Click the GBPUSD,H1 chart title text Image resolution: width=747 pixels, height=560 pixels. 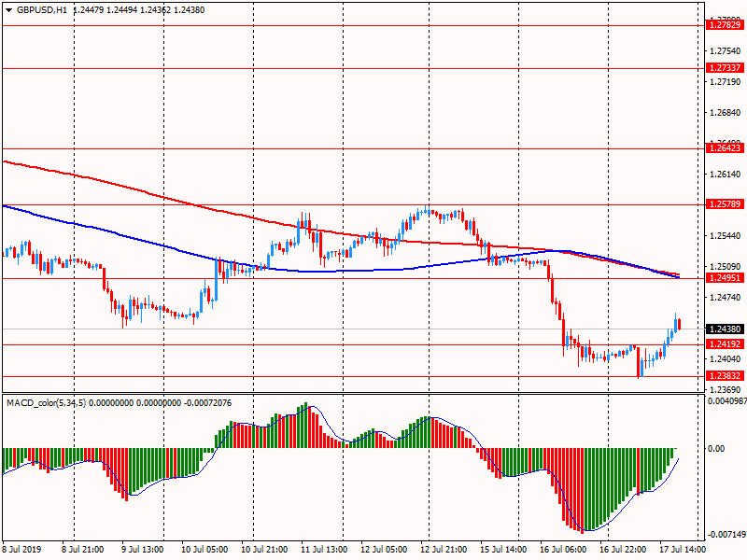click(41, 10)
